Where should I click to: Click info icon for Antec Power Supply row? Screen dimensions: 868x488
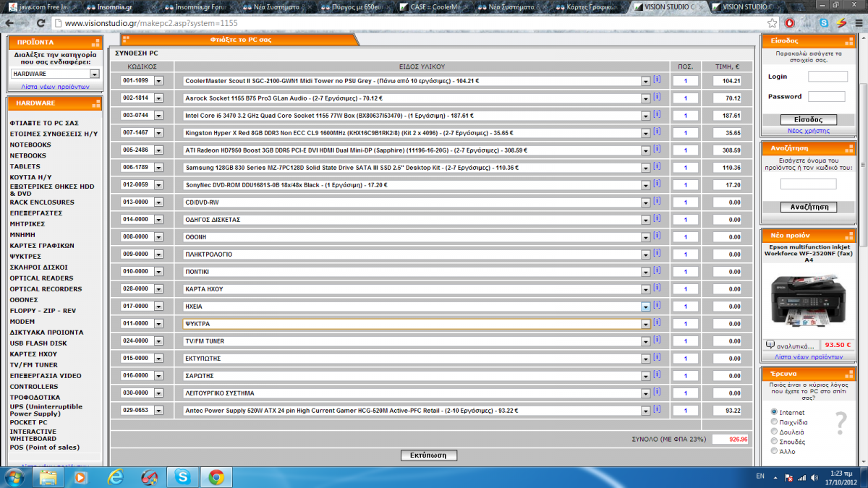[x=657, y=409]
